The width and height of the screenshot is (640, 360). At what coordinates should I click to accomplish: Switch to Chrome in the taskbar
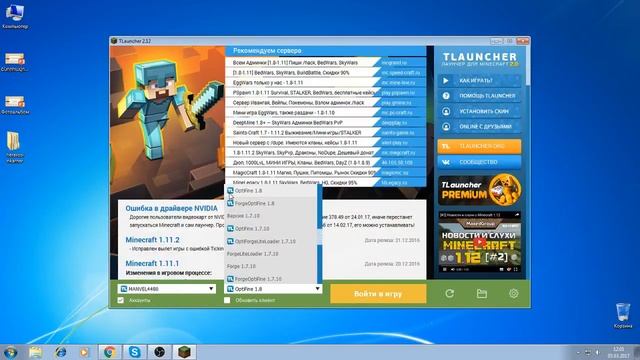point(109,352)
